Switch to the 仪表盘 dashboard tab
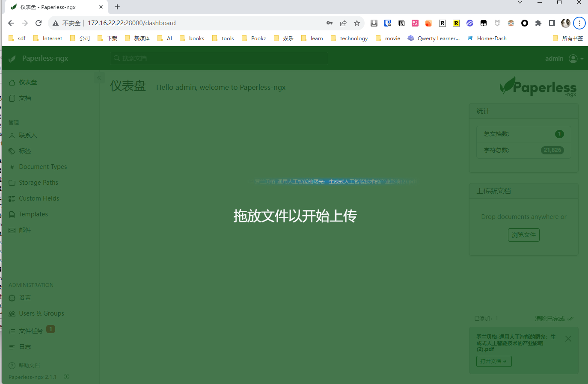This screenshot has width=588, height=384. point(26,82)
